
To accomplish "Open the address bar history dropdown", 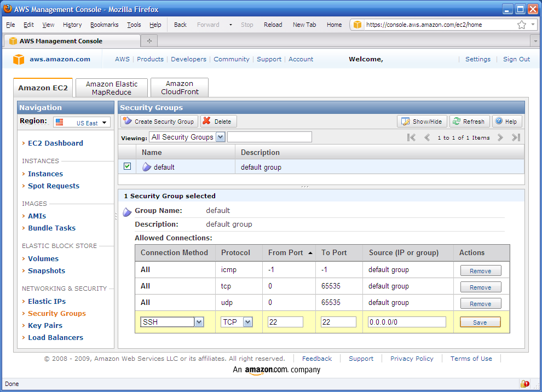I will coord(533,25).
